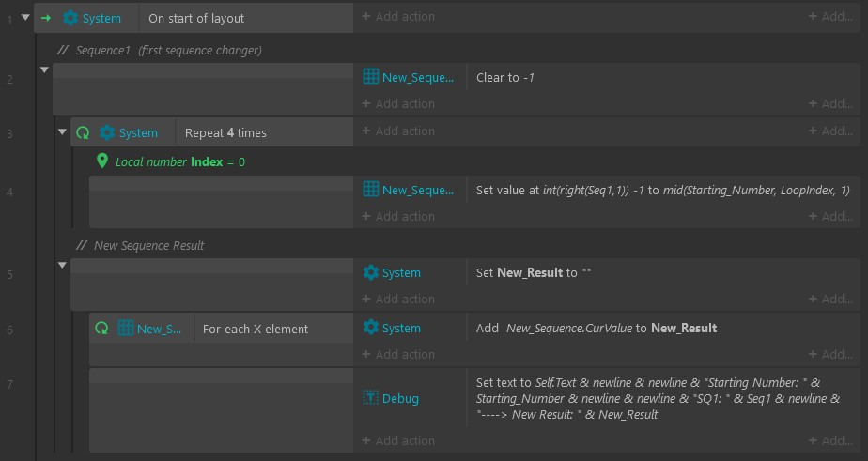This screenshot has height=461, width=868.
Task: Click the Add... link on the right of event 1
Action: coord(830,16)
